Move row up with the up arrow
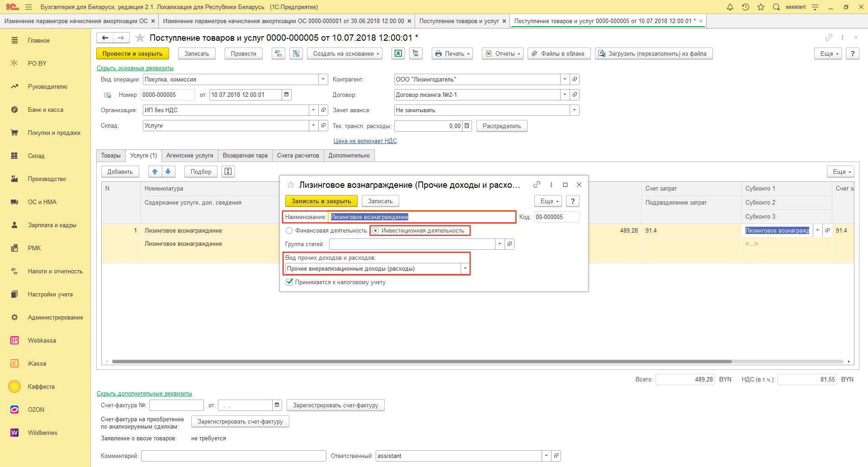This screenshot has width=868, height=467. click(x=155, y=172)
